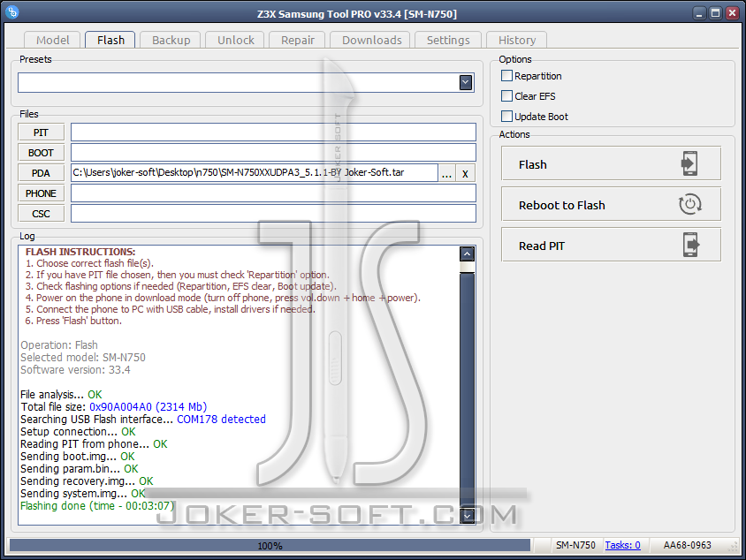746x560 pixels.
Task: Click the 'Sending recovery.img... OK' log line
Action: 87,481
